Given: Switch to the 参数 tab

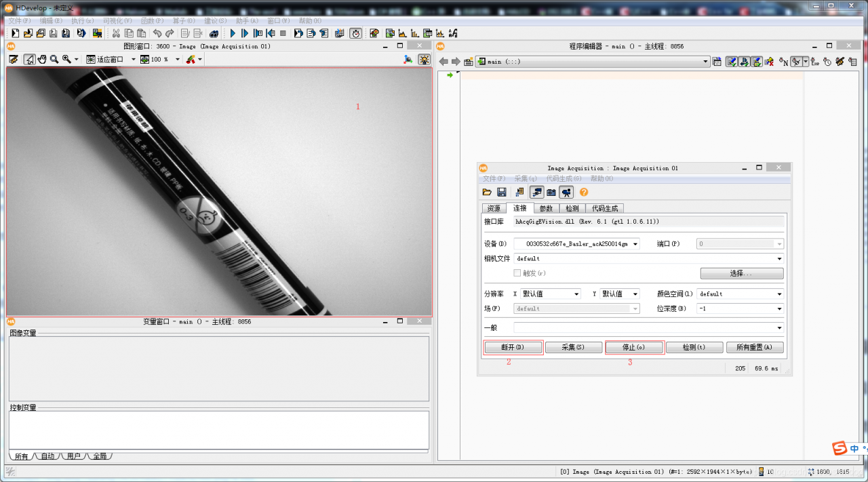Looking at the screenshot, I should 546,208.
